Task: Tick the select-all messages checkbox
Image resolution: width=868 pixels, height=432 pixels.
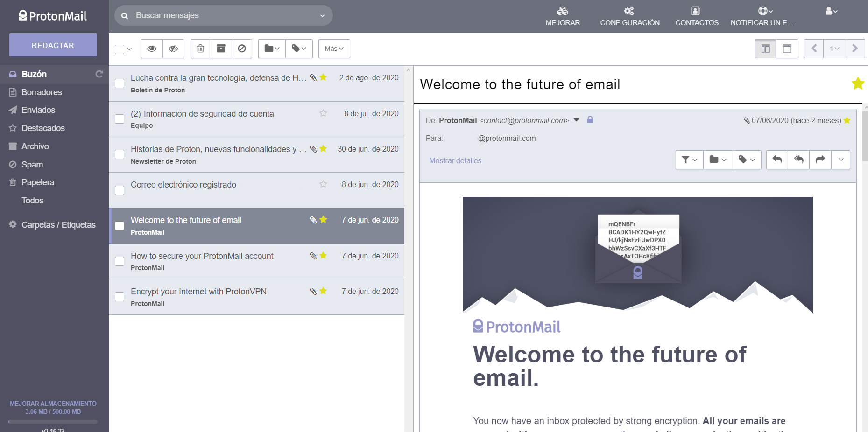Action: tap(120, 49)
